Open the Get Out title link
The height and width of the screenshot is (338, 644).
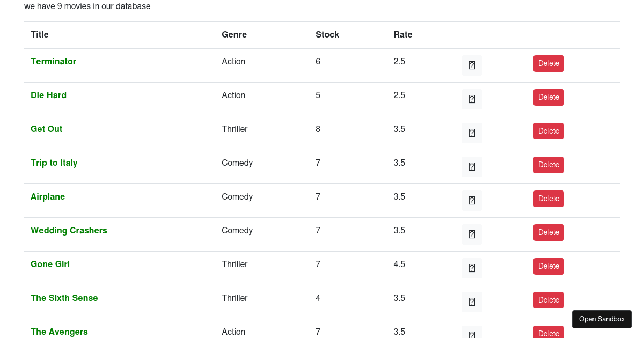(x=47, y=129)
